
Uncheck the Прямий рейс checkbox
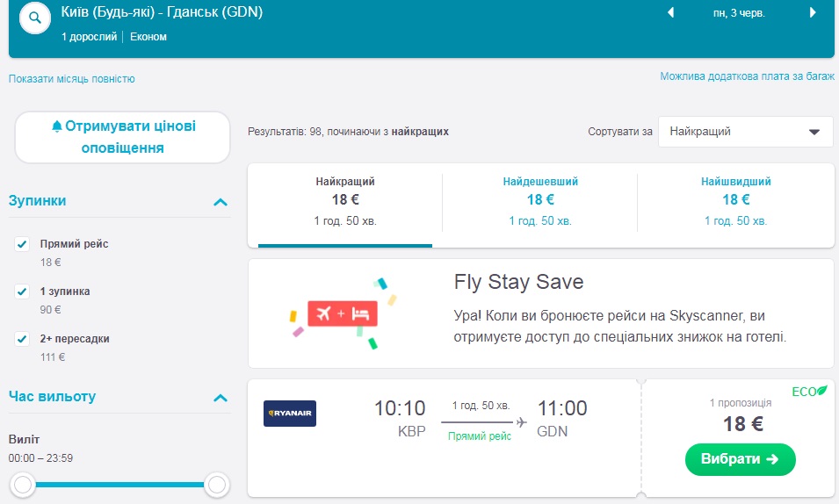coord(23,244)
